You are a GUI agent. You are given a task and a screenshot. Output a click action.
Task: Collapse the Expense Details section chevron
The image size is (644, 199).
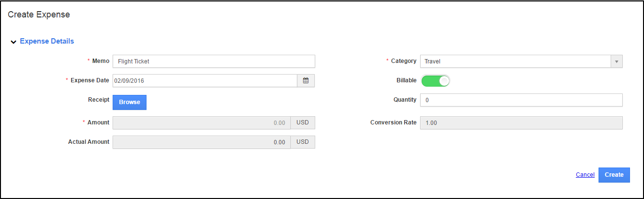14,42
